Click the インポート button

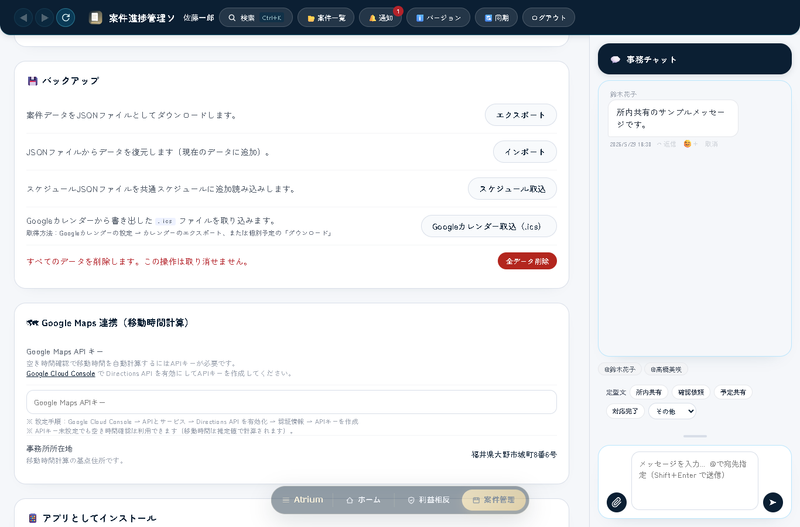[x=524, y=152]
